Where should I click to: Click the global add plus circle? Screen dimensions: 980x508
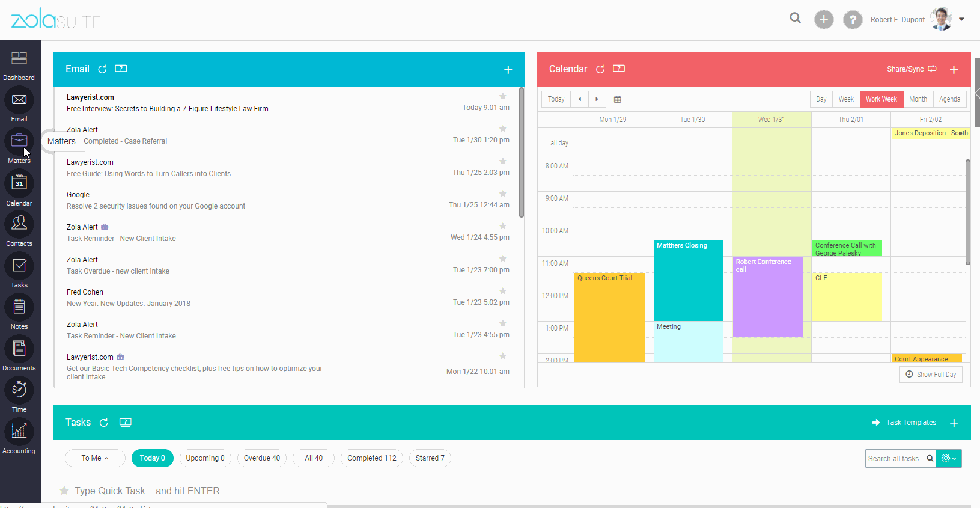[x=824, y=19]
